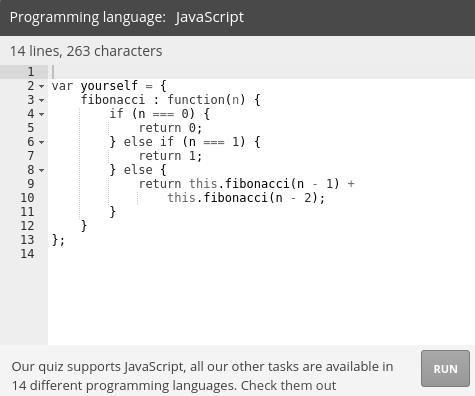Click the RUN button
The height and width of the screenshot is (396, 475).
445,369
